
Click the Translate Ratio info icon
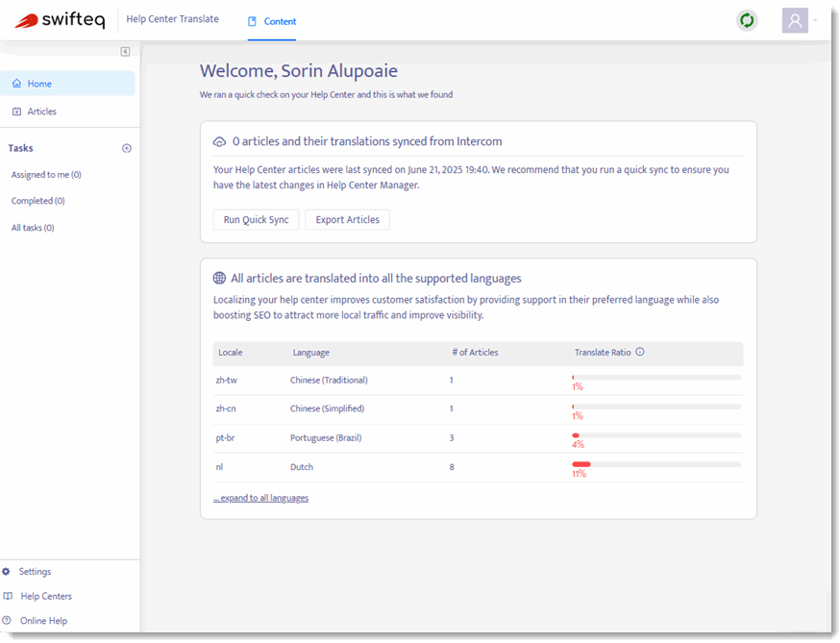(x=640, y=352)
